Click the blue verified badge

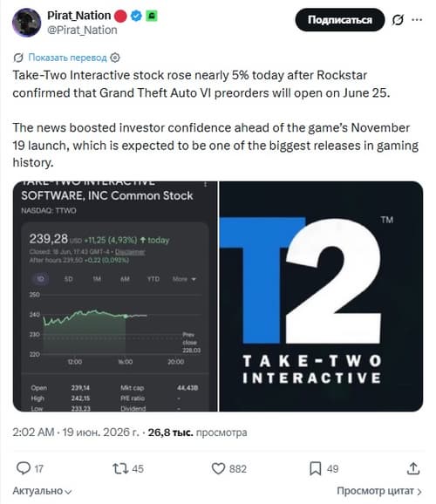(136, 16)
